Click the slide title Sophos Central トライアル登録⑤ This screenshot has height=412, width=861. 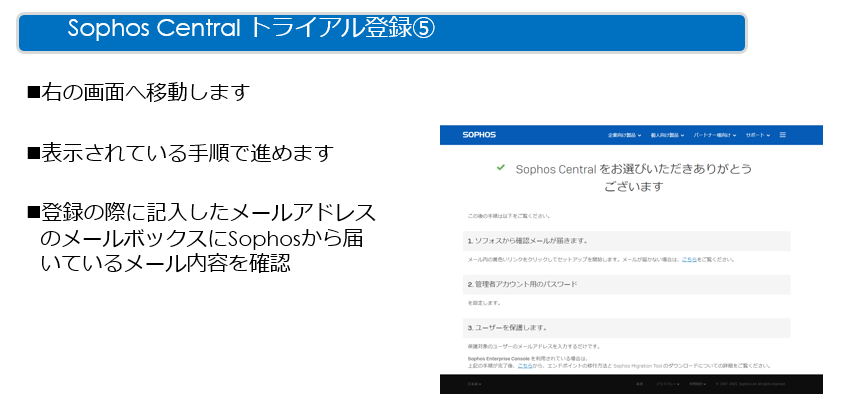tap(251, 29)
